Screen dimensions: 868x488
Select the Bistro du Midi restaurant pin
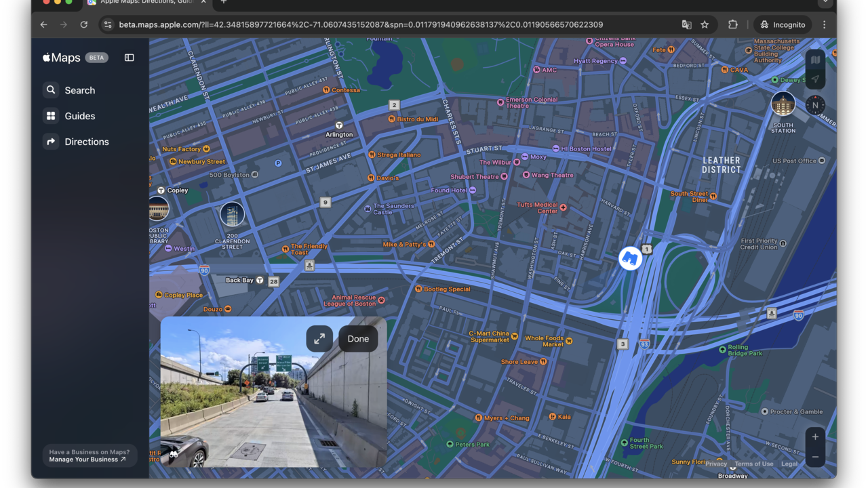pyautogui.click(x=391, y=119)
